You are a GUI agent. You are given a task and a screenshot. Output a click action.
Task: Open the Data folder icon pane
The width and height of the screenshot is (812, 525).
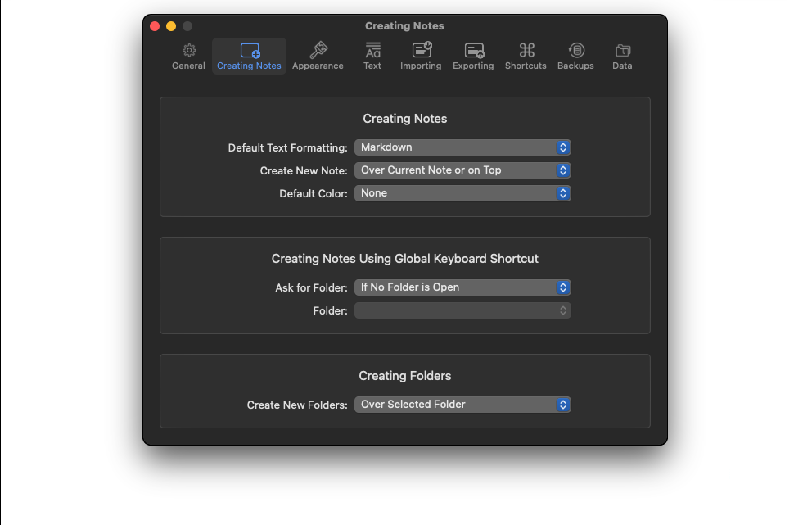(622, 51)
